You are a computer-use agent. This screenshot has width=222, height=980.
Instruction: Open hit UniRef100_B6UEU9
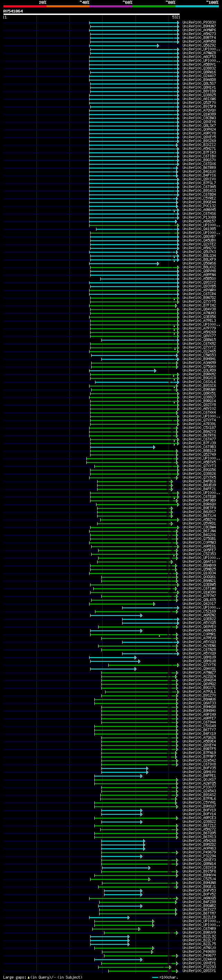pyautogui.click(x=199, y=485)
